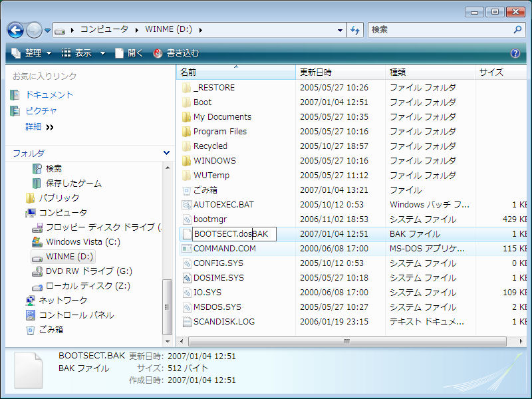
Task: Click the 検索 search input box
Action: click(439, 30)
